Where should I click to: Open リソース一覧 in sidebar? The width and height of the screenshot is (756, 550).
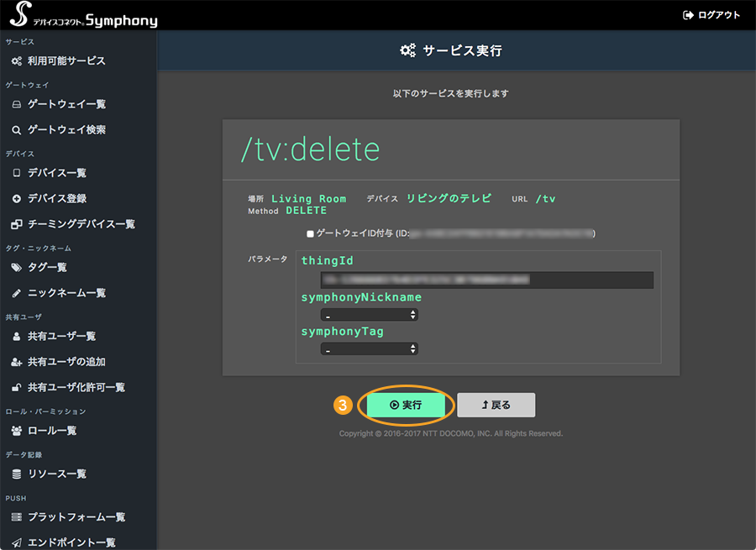57,474
